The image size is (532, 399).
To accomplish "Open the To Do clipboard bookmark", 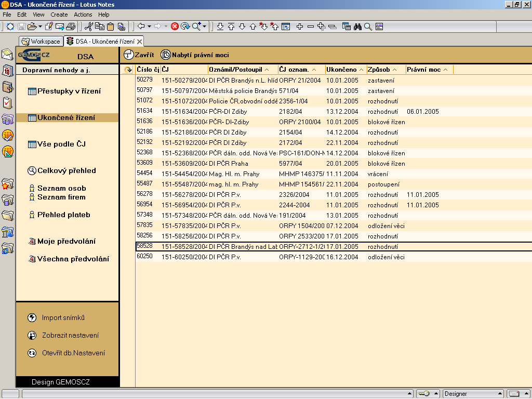I will [x=7, y=103].
